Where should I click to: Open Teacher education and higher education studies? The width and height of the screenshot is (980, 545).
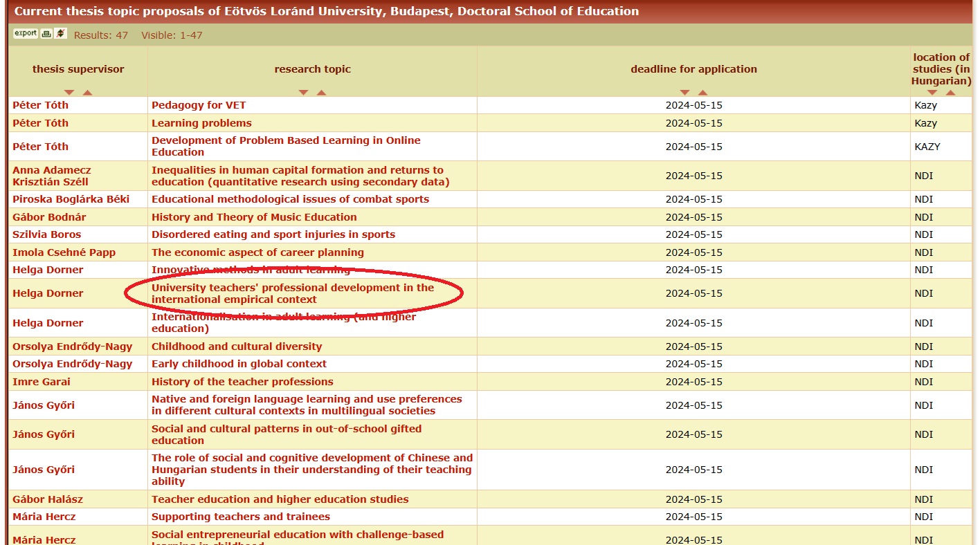coord(280,499)
